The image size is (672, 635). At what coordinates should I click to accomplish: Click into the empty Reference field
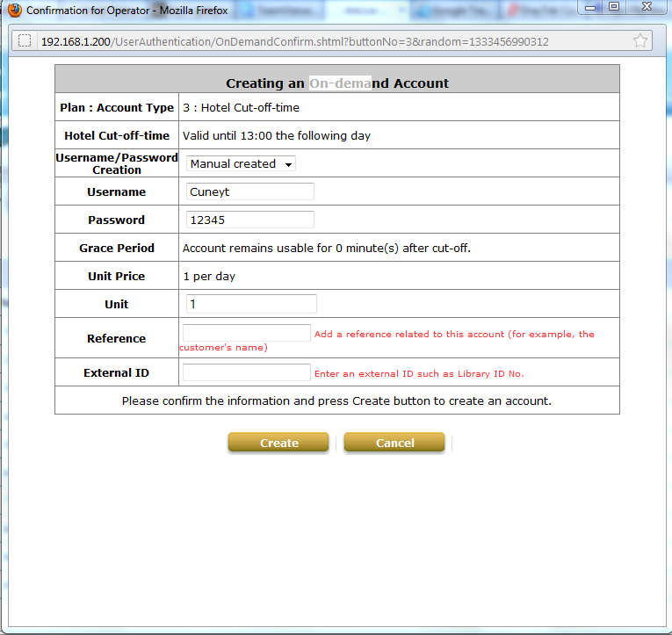coord(247,333)
